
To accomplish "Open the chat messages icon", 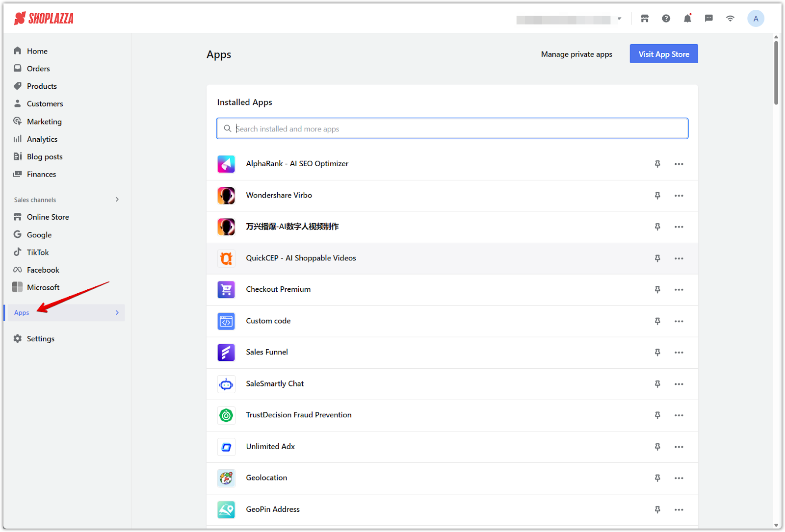I will [709, 19].
